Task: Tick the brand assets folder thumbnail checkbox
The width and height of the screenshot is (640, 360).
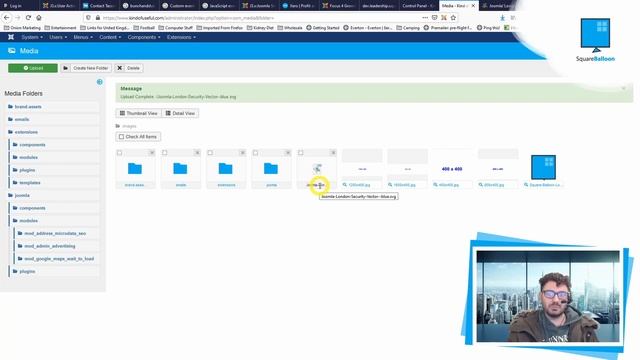Action: click(119, 153)
